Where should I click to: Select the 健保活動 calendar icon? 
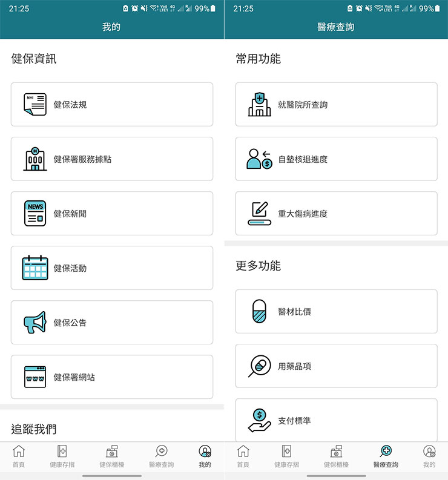point(35,268)
